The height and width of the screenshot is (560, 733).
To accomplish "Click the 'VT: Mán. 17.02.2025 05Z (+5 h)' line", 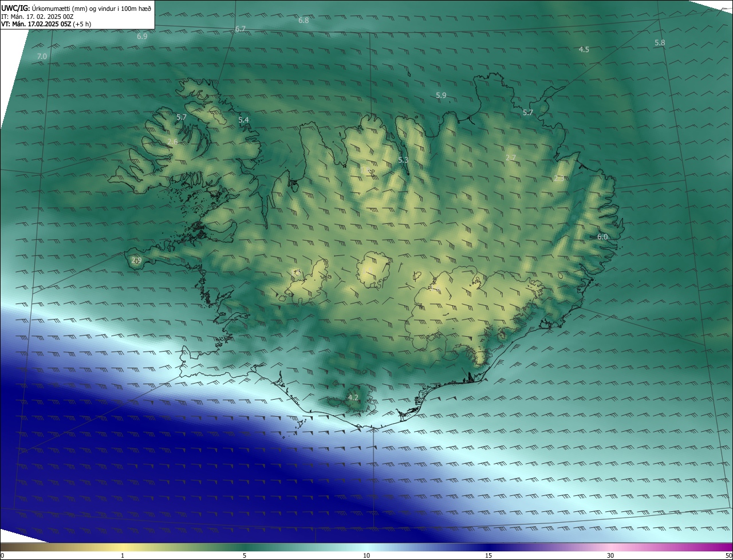I will point(46,24).
